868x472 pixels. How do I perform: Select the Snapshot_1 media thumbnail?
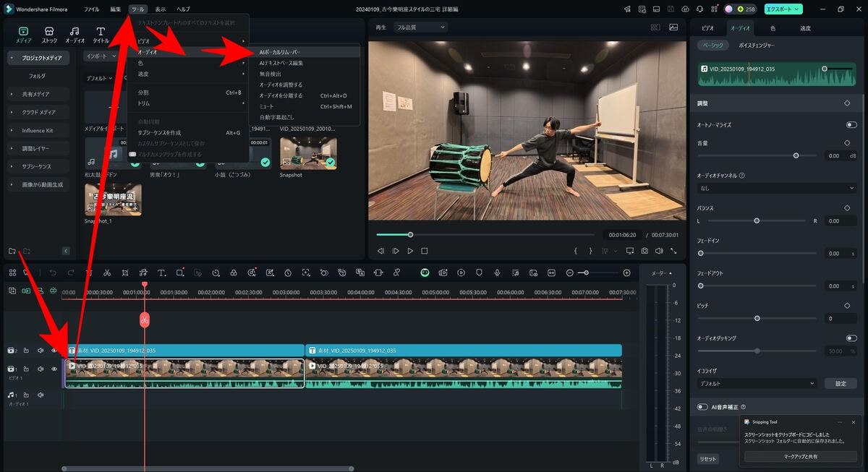click(x=112, y=199)
